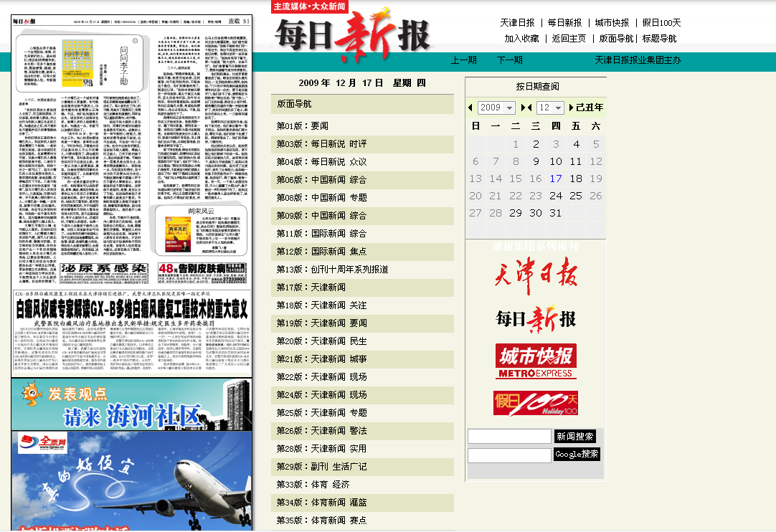This screenshot has width=776, height=532.
Task: Select calendar date 10
Action: pos(556,161)
